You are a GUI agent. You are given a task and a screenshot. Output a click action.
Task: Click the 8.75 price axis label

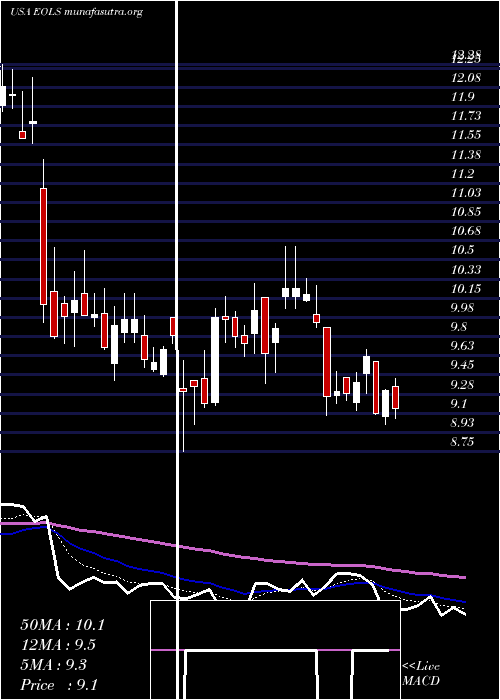(463, 442)
